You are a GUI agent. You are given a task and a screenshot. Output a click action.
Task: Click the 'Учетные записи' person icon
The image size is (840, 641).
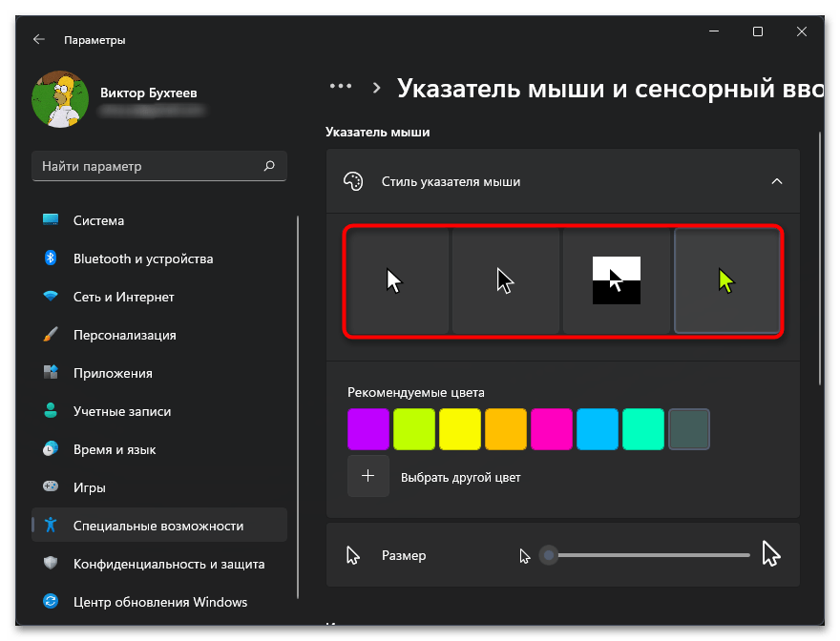click(x=52, y=411)
